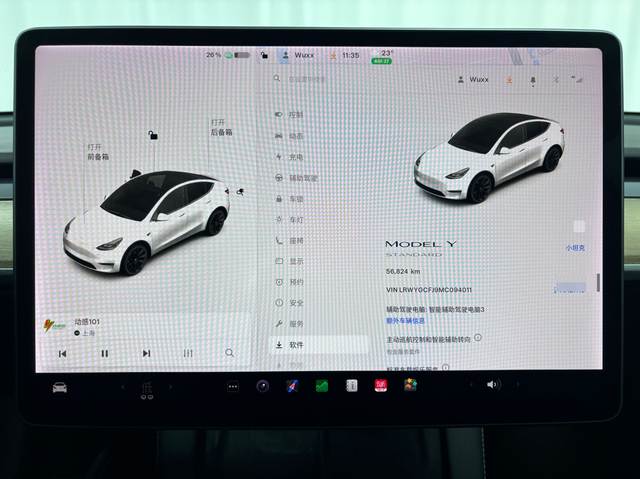
Task: Open the owner's manual notebook app
Action: (x=351, y=386)
